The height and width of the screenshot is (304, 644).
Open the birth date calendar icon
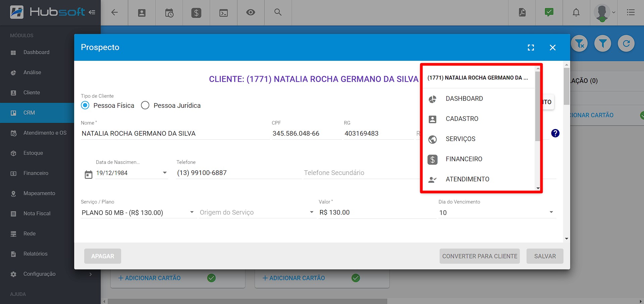click(x=89, y=175)
